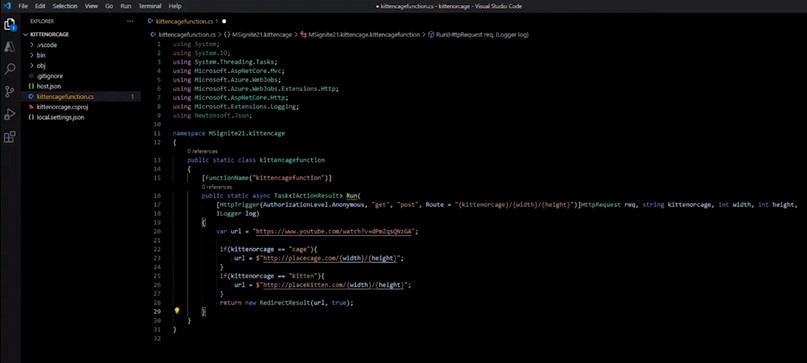
Task: Click kittencagefunction.cs breadcrumb segment
Action: (187, 34)
